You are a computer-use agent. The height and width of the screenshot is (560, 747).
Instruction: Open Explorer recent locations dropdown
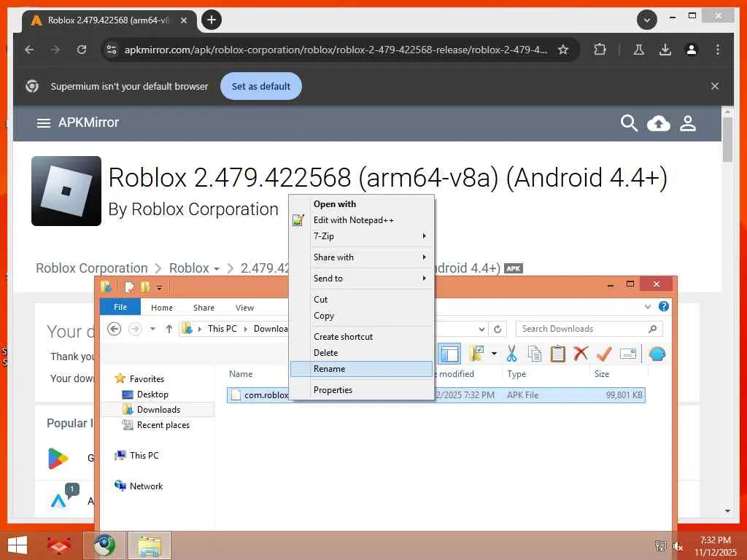tap(152, 329)
